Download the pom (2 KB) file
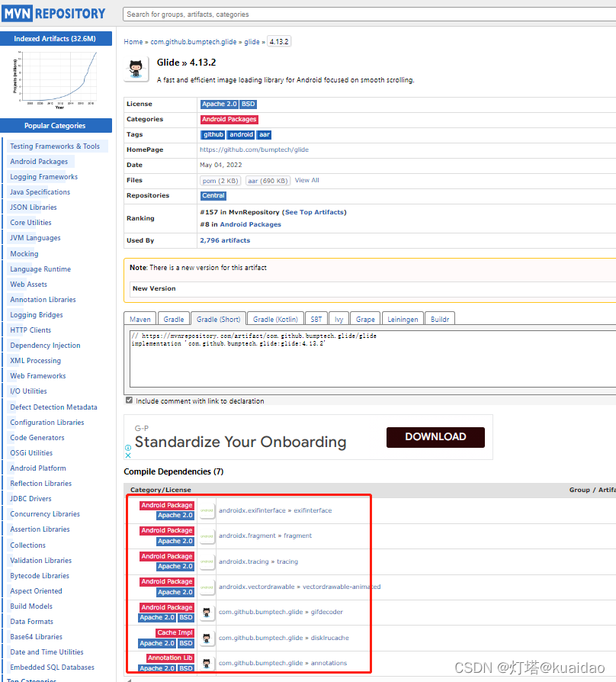The image size is (616, 682). (x=220, y=181)
